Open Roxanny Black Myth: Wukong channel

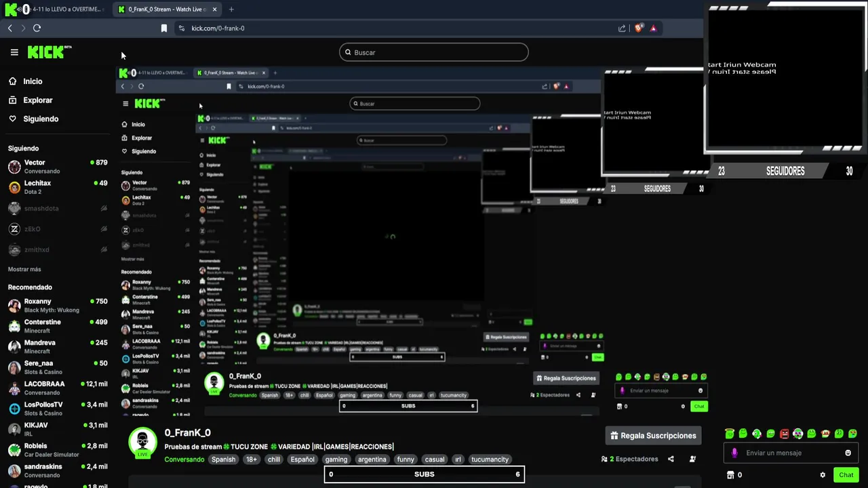coord(58,305)
